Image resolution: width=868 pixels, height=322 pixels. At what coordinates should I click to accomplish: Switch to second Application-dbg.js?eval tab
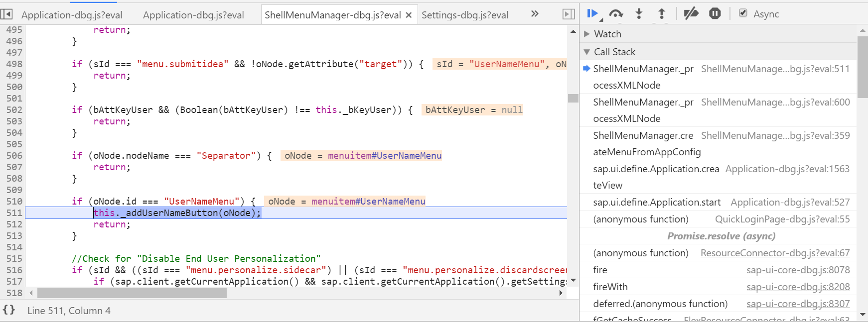(x=193, y=15)
